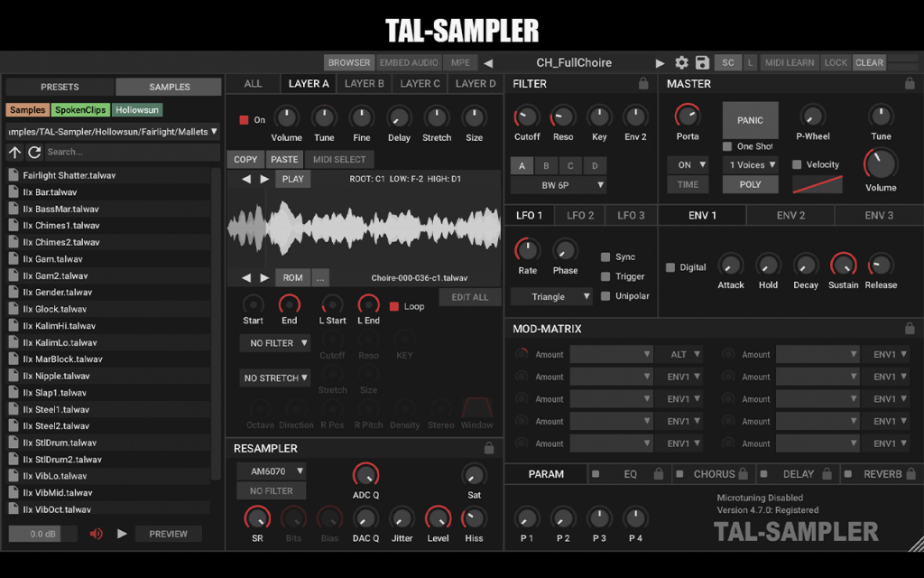The height and width of the screenshot is (578, 924).
Task: Toggle the Delay lock icon
Action: pos(827,473)
